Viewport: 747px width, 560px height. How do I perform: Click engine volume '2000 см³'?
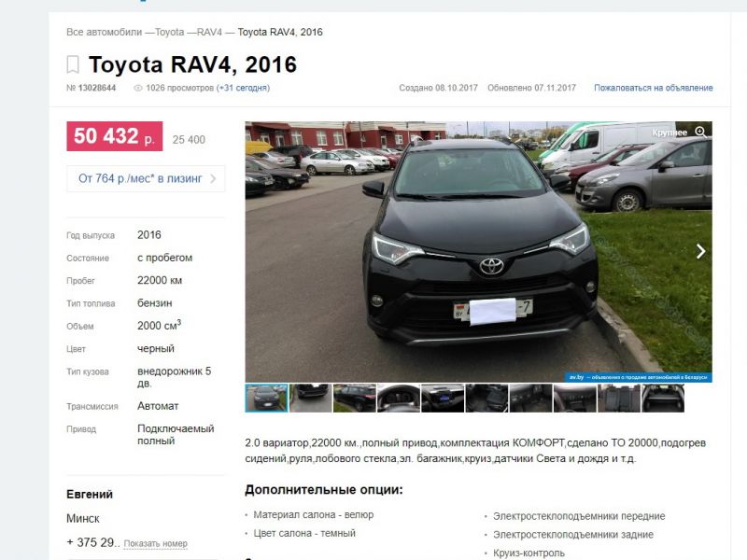pos(159,325)
